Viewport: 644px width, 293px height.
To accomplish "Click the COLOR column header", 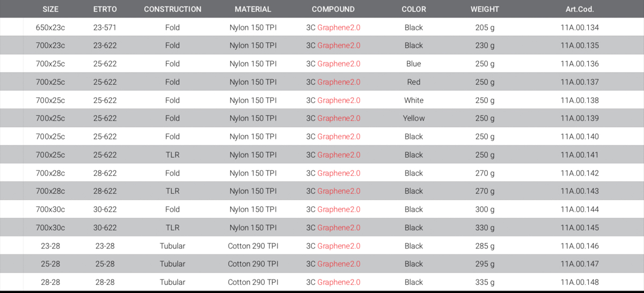I will tap(414, 9).
